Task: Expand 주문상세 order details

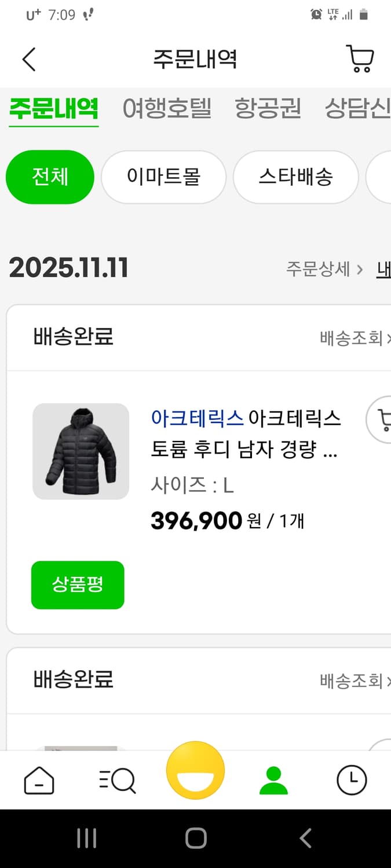Action: point(317,269)
